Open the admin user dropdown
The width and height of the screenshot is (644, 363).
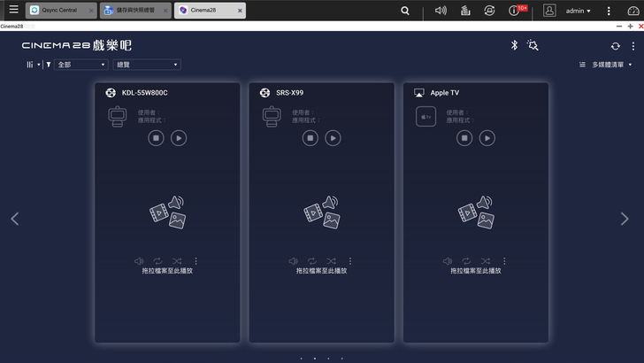coord(578,11)
